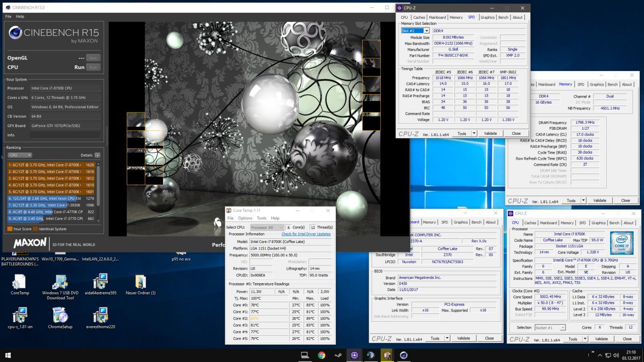Show hidden system tray icons
This screenshot has height=362, width=644.
[x=600, y=355]
